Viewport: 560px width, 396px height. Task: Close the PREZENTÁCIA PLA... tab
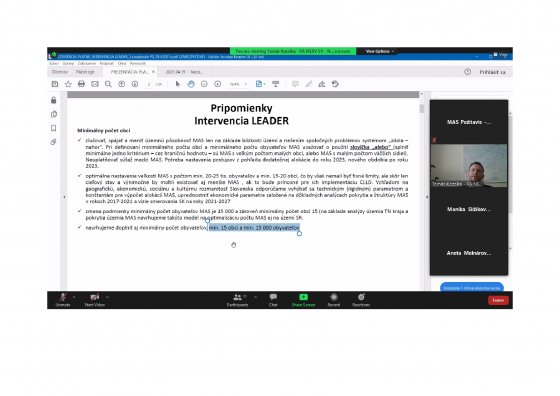(153, 72)
